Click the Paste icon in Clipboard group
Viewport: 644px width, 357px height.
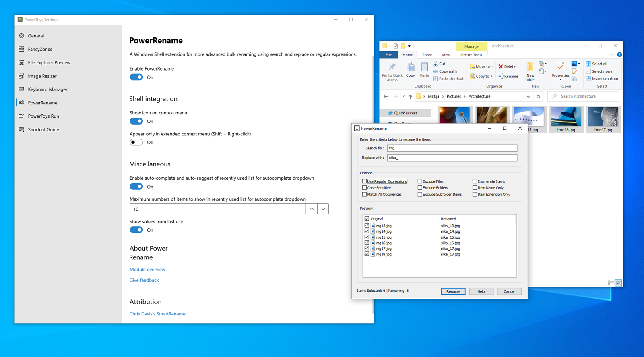[x=425, y=67]
